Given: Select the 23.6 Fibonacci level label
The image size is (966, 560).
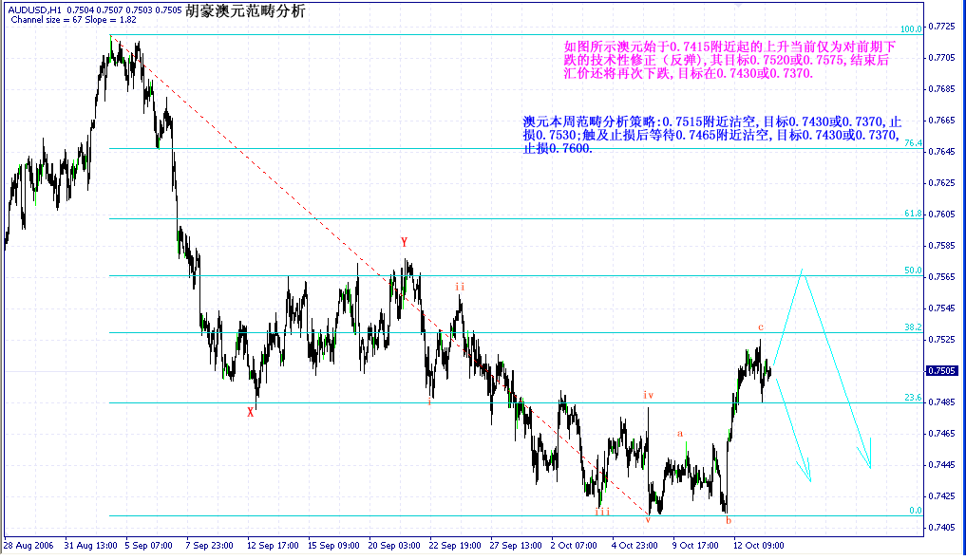Looking at the screenshot, I should point(913,398).
